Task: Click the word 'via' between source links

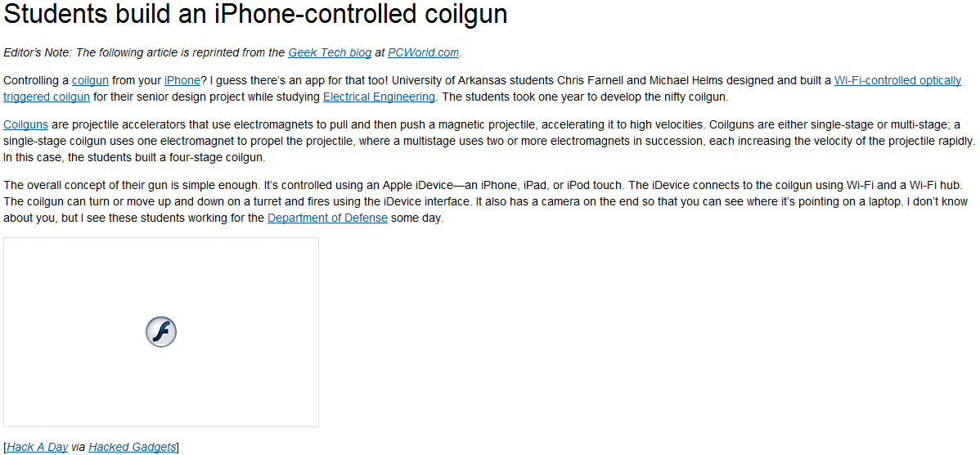Action: (79, 447)
